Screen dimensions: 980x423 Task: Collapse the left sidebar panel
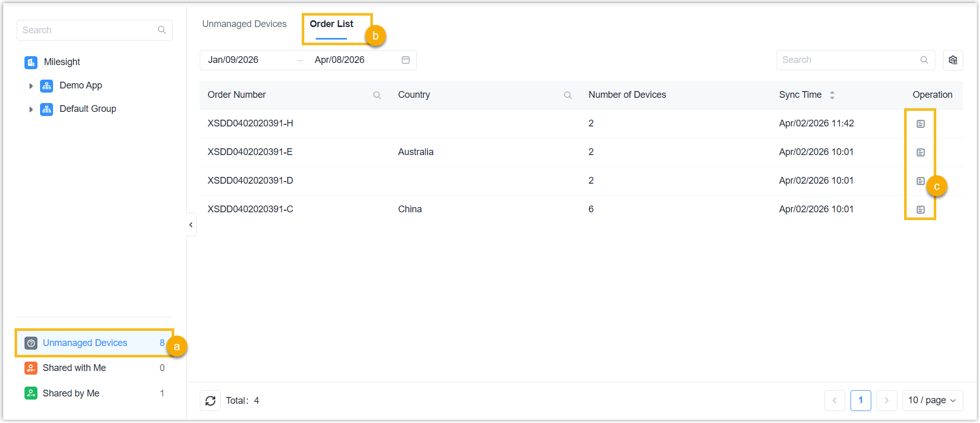(x=191, y=225)
